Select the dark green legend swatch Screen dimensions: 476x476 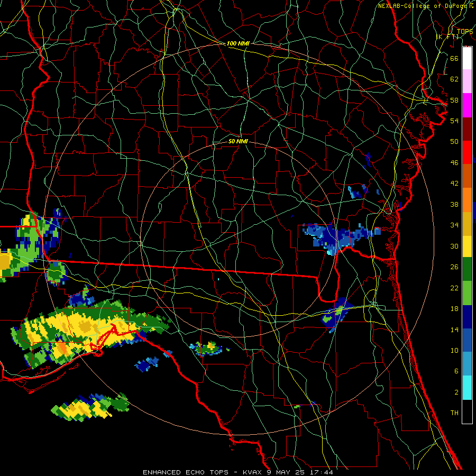click(x=467, y=269)
